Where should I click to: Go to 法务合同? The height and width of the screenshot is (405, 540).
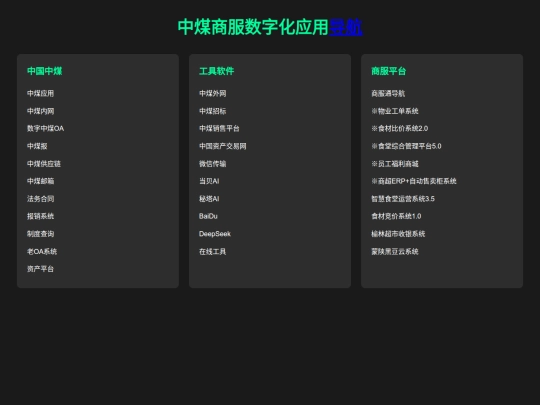(40, 199)
